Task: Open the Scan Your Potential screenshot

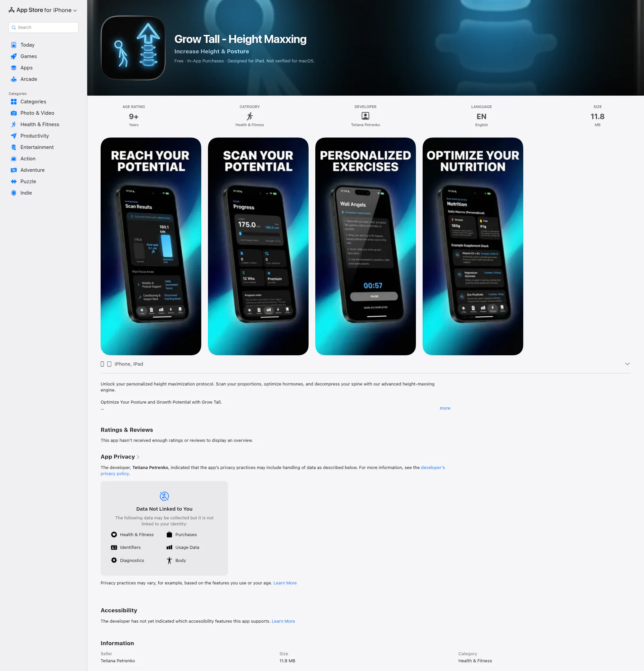Action: point(258,247)
